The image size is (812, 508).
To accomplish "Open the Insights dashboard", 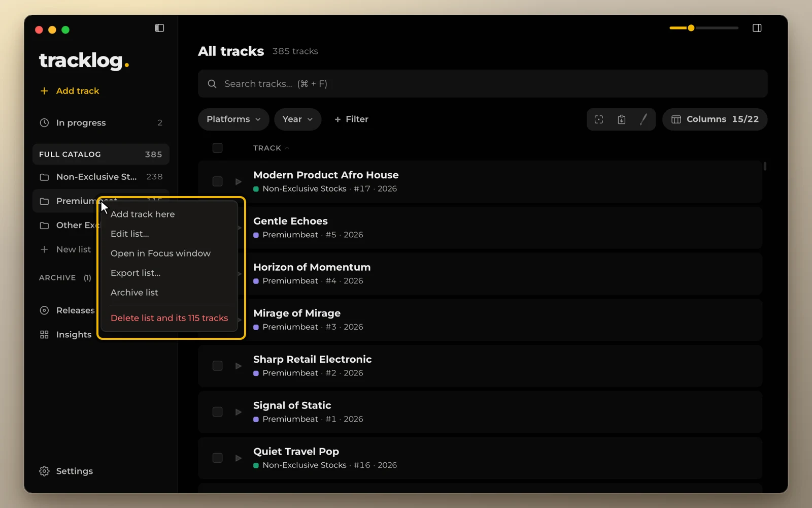I will 66,335.
